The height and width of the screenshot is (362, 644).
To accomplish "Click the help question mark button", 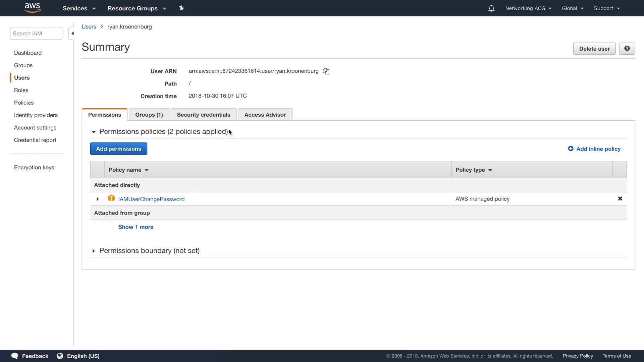I will (x=627, y=49).
